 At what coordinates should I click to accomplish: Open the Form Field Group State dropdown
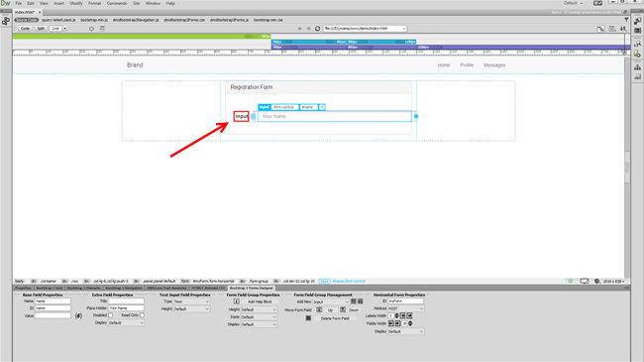259,317
